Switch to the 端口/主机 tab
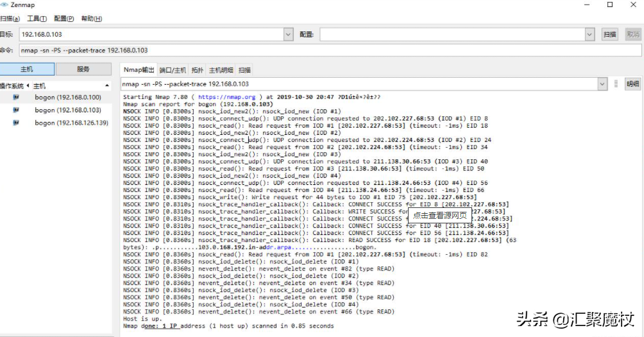This screenshot has height=337, width=644. tap(173, 70)
